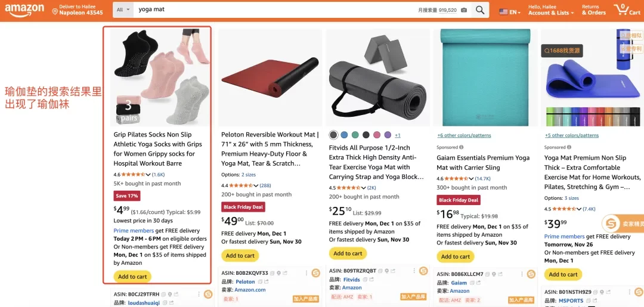The width and height of the screenshot is (644, 307).
Task: Expand rating breakdown for Fitvids mat
Action: [364, 188]
